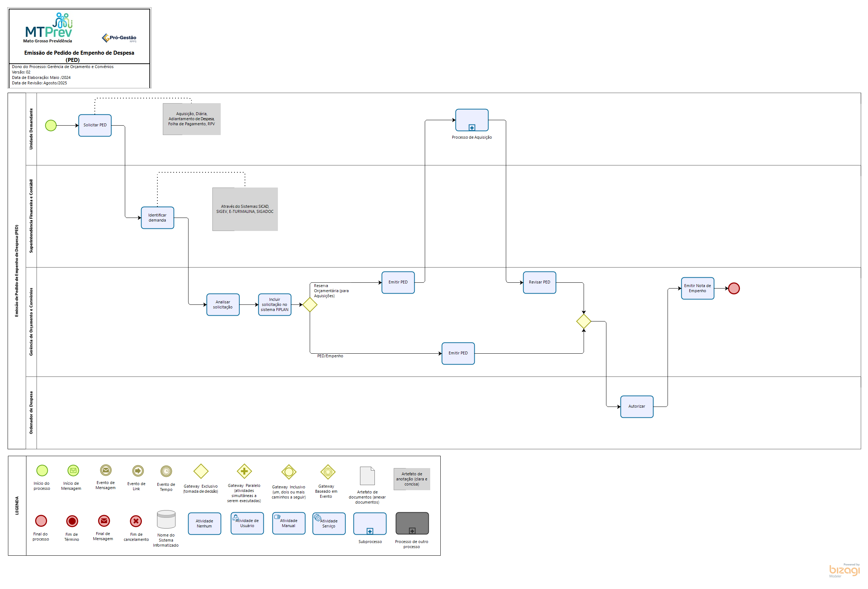Expand the Subprocesso legend box

370,531
